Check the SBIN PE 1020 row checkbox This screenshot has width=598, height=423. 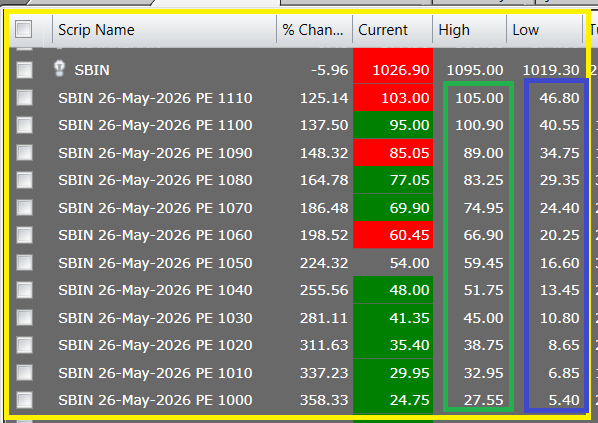click(x=24, y=345)
